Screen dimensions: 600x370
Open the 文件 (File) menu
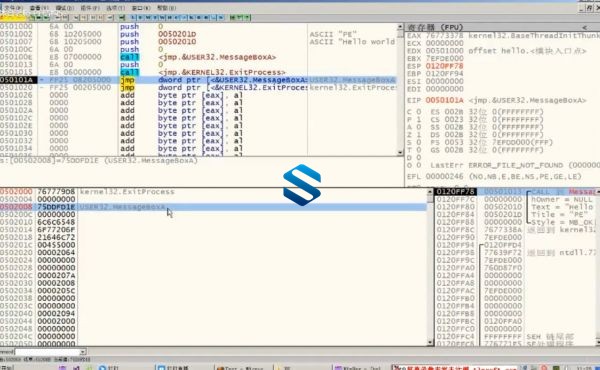pyautogui.click(x=13, y=8)
